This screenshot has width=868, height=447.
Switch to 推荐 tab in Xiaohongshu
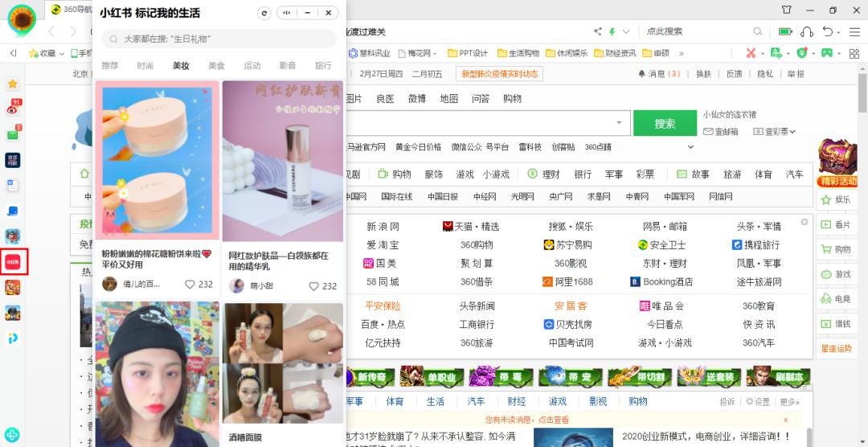109,65
